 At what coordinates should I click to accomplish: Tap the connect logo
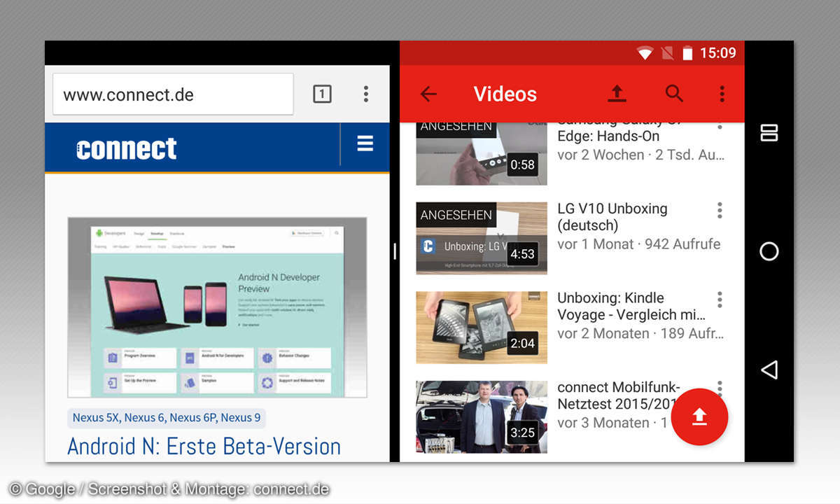[127, 148]
